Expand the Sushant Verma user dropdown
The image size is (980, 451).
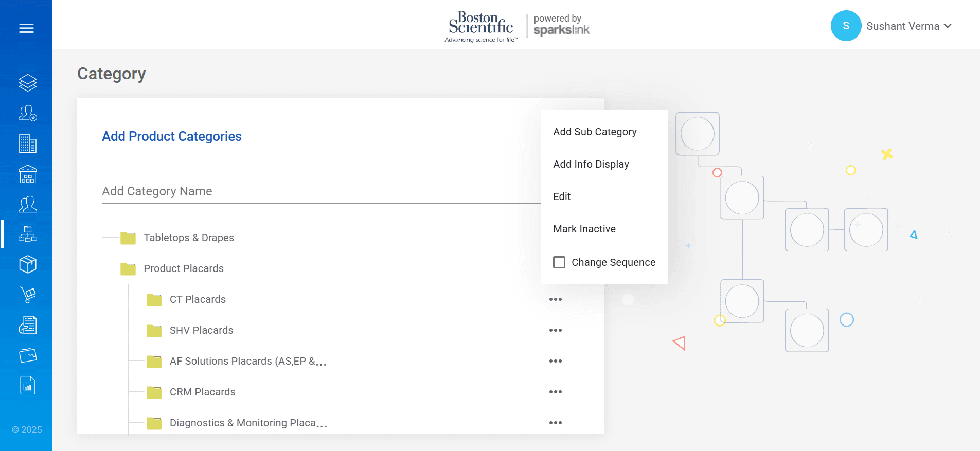point(908,26)
